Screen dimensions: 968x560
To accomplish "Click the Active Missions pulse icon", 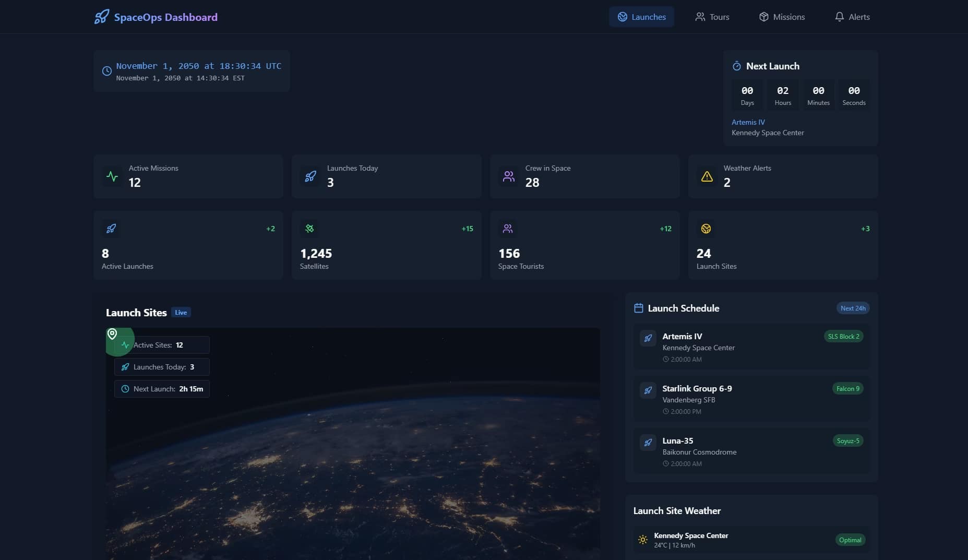I will click(112, 176).
